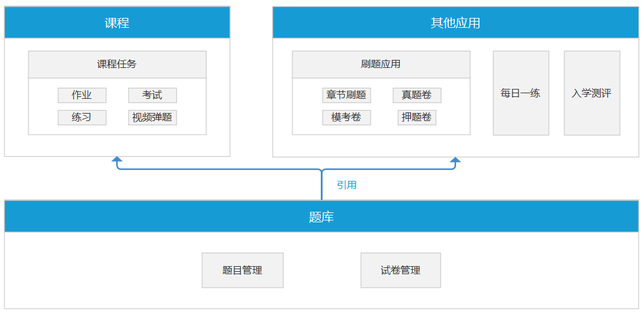Screen dimensions: 644x318
Task: Click the 题目管理 box
Action: coord(242,270)
